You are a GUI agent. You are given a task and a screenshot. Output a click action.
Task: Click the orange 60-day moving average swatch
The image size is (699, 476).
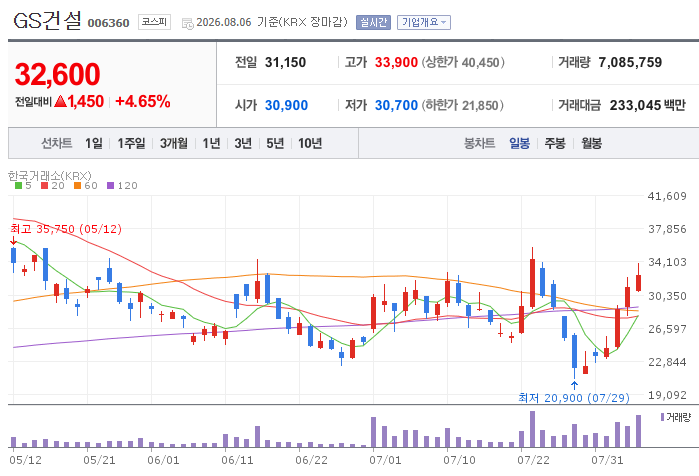tap(77, 186)
